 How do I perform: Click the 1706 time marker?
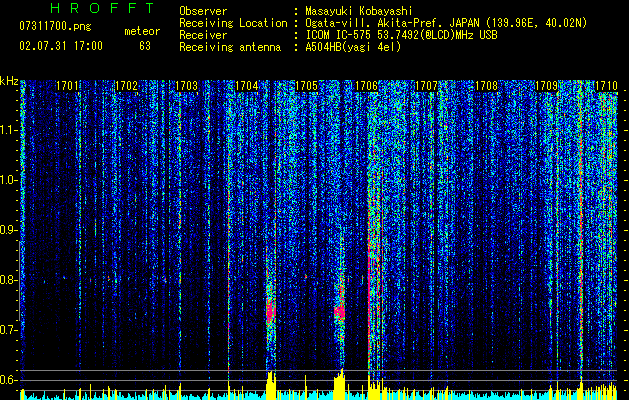[367, 86]
